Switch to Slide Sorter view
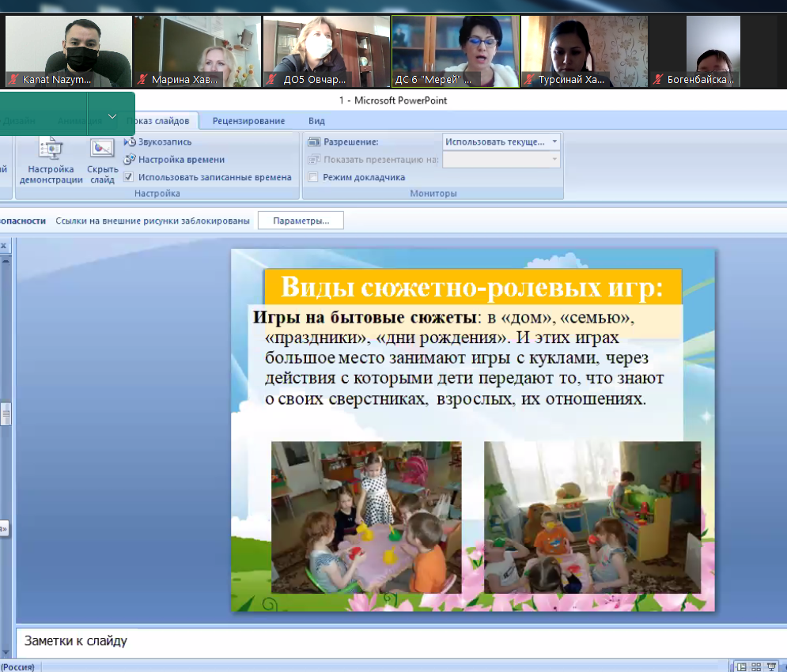The height and width of the screenshot is (672, 787). click(x=756, y=667)
